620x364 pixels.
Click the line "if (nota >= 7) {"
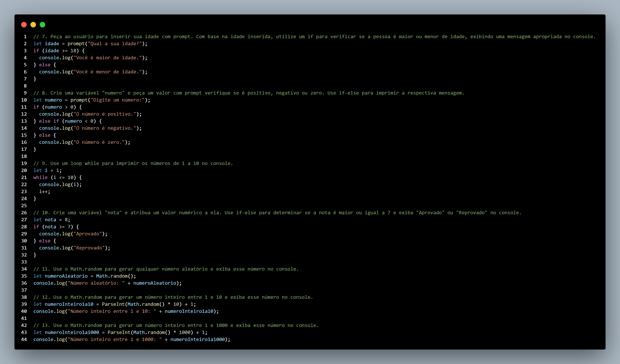point(56,227)
